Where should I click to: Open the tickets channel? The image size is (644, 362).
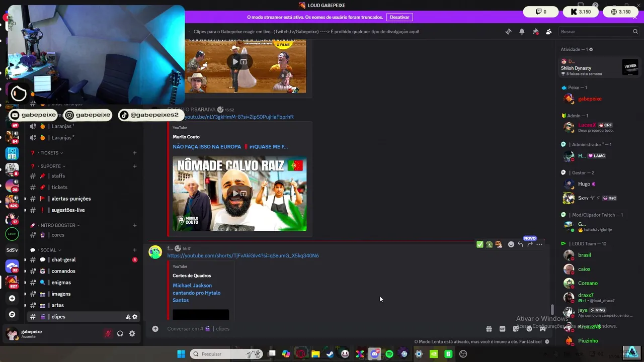(83, 188)
